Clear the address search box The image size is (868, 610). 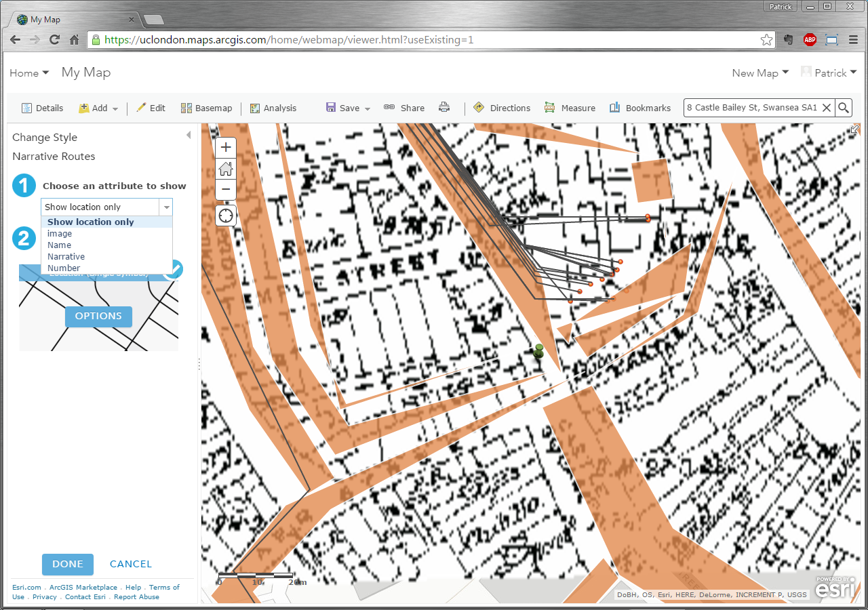(826, 108)
